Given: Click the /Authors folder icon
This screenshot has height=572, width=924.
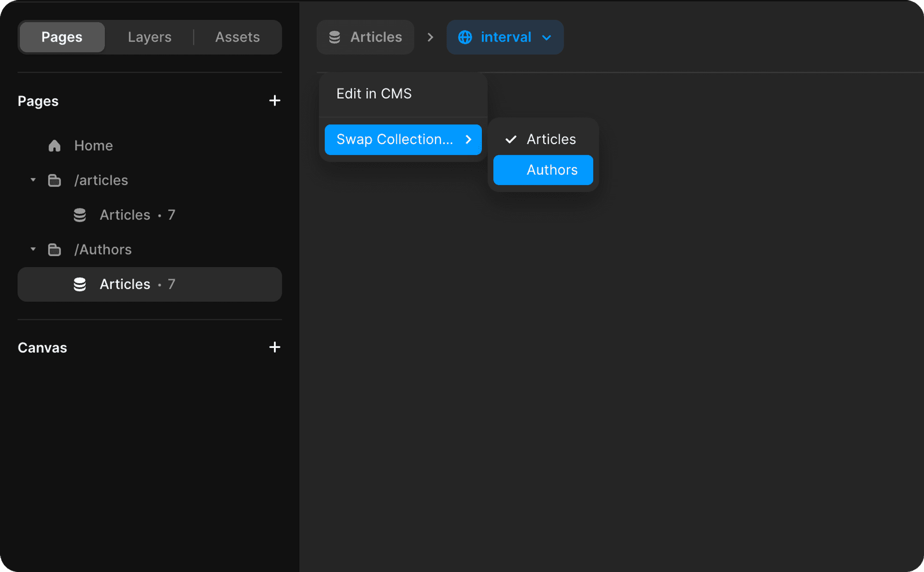Looking at the screenshot, I should (55, 249).
